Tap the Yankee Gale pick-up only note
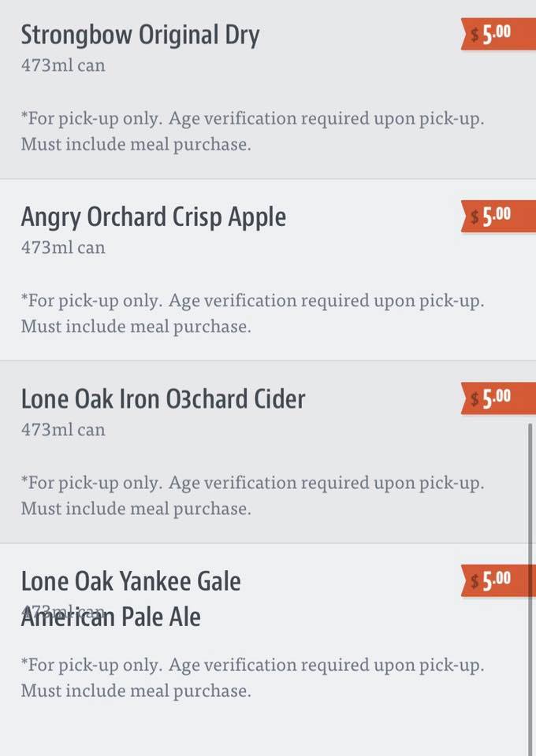 coord(252,677)
